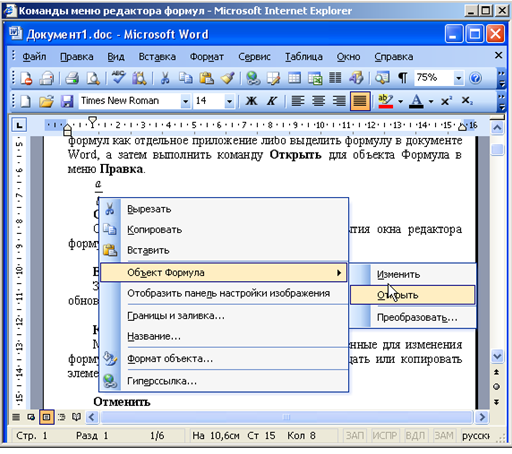Apply subscript with the x₂ icon
The width and height of the screenshot is (512, 454).
pyautogui.click(x=467, y=101)
